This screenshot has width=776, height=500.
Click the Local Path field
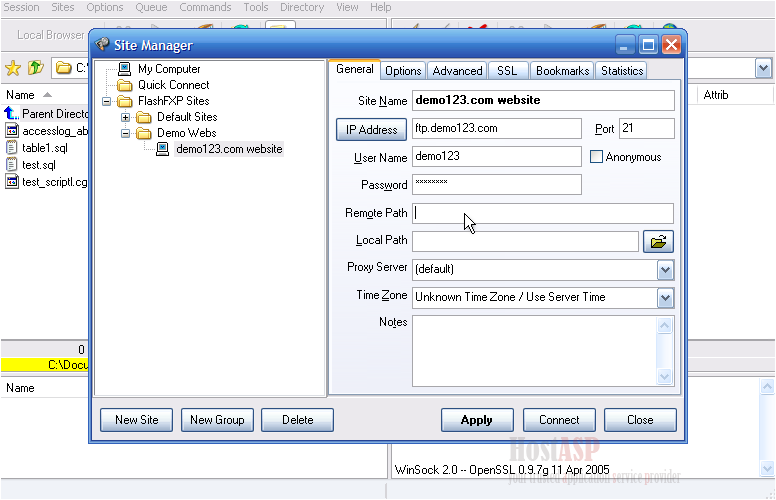tap(525, 241)
